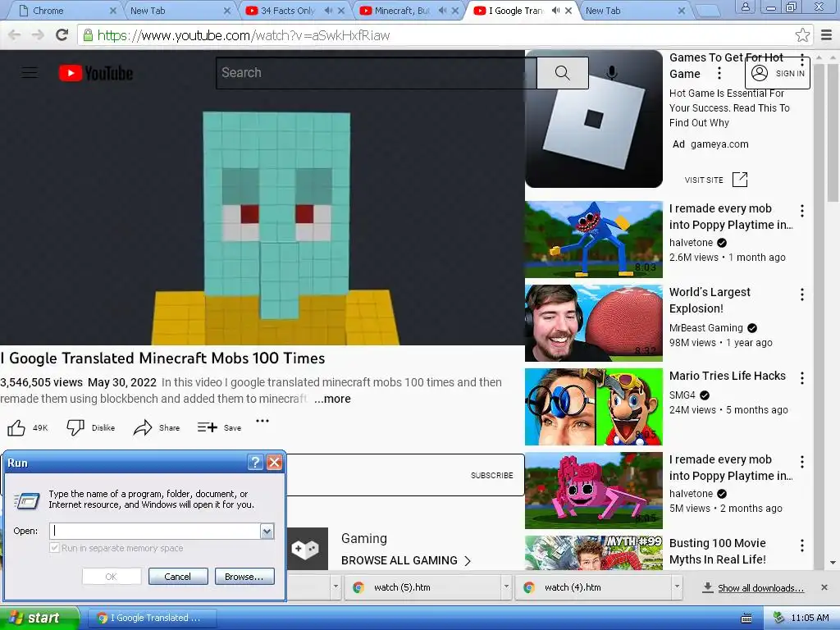Click the page vertical scrollbar thumb
Image resolution: width=840 pixels, height=630 pixels.
(x=833, y=131)
